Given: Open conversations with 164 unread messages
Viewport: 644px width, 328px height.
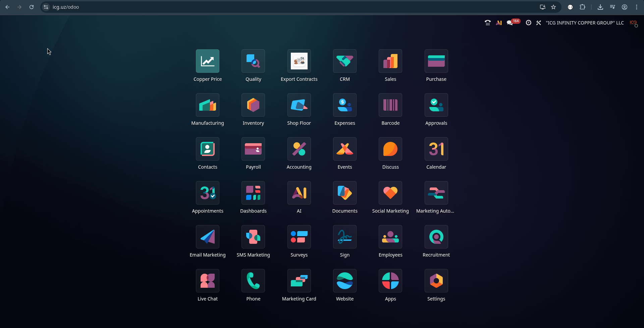Looking at the screenshot, I should point(513,22).
